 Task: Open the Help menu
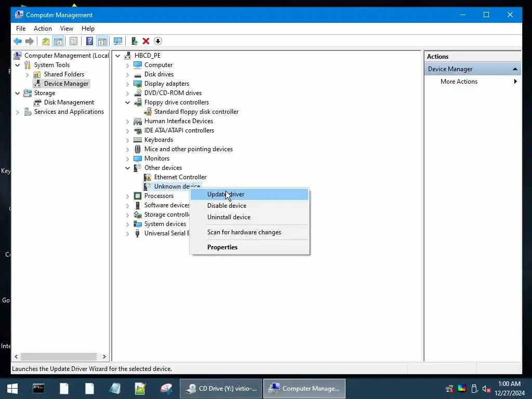point(88,29)
